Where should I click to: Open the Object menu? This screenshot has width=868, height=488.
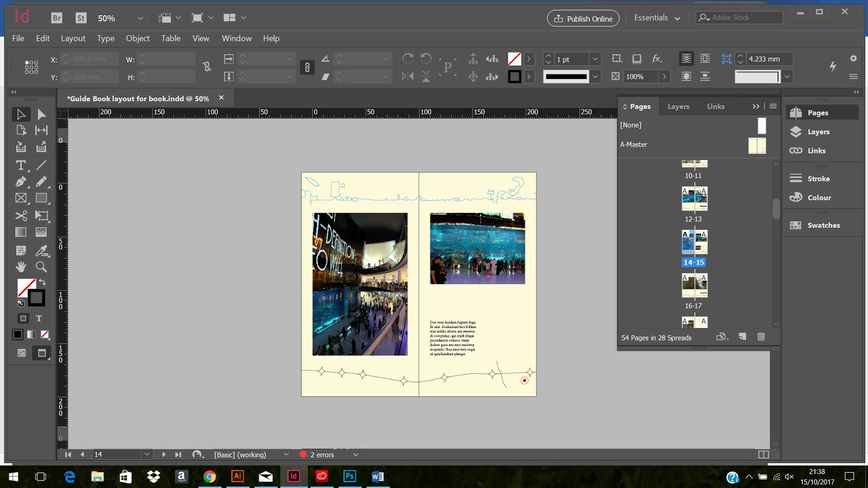pos(137,38)
